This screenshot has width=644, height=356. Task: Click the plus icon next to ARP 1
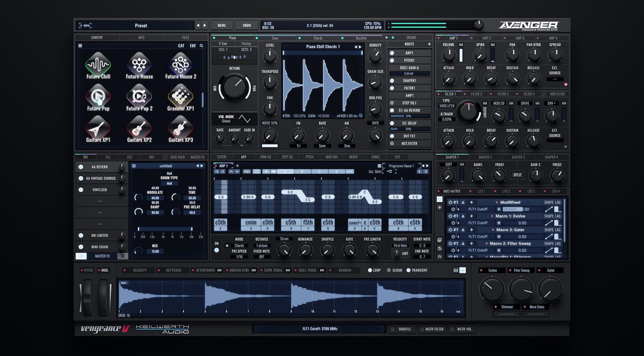pyautogui.click(x=237, y=165)
